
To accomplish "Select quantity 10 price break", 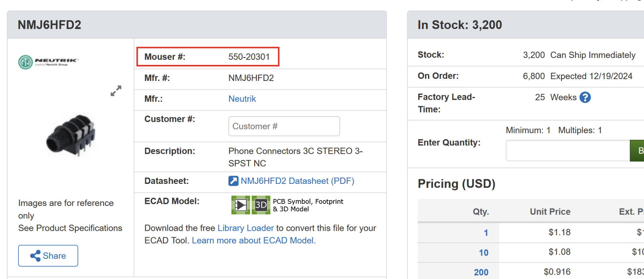I will pos(484,253).
